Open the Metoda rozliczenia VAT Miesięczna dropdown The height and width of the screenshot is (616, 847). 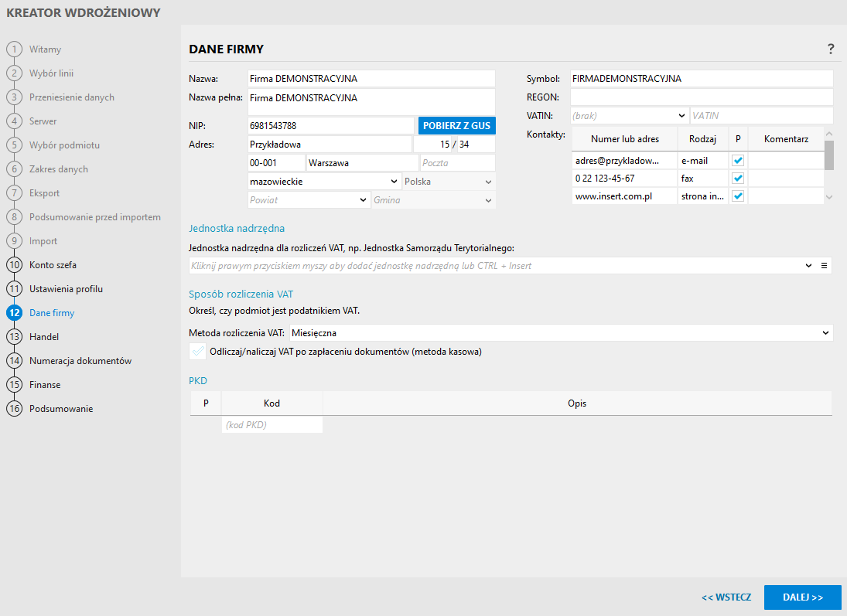(825, 333)
